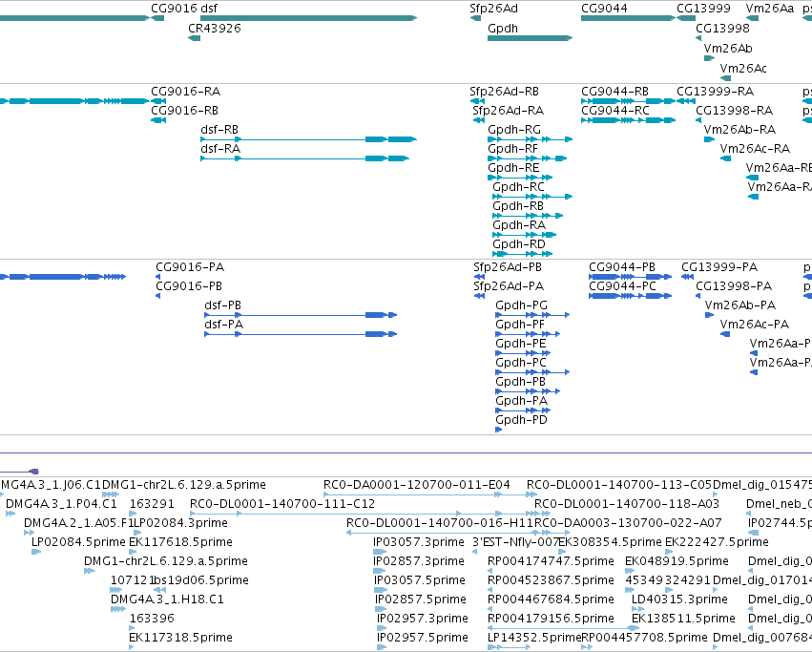
Task: Open transcript Sfp26Ad-RA
Action: [478, 120]
